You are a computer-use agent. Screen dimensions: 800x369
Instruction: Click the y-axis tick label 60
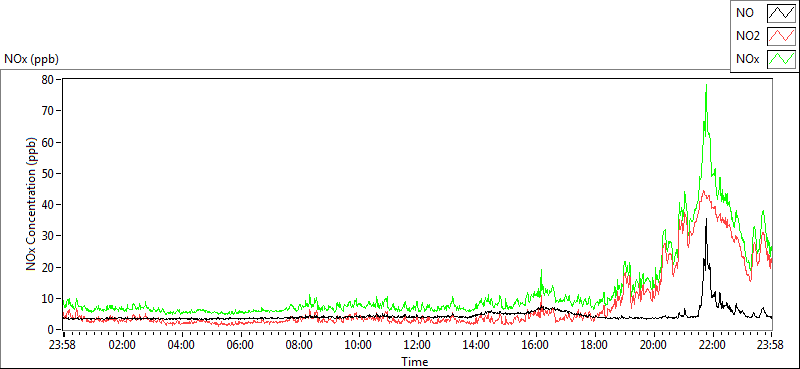49,142
